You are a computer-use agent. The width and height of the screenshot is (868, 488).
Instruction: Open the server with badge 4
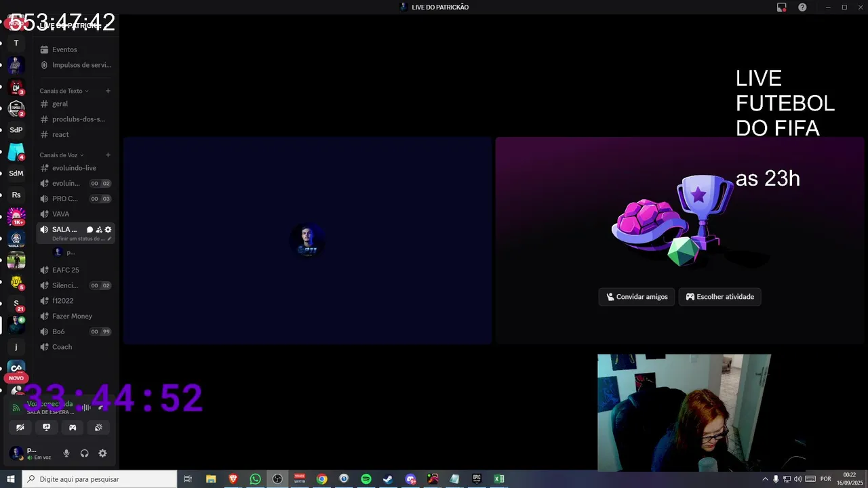(x=16, y=152)
